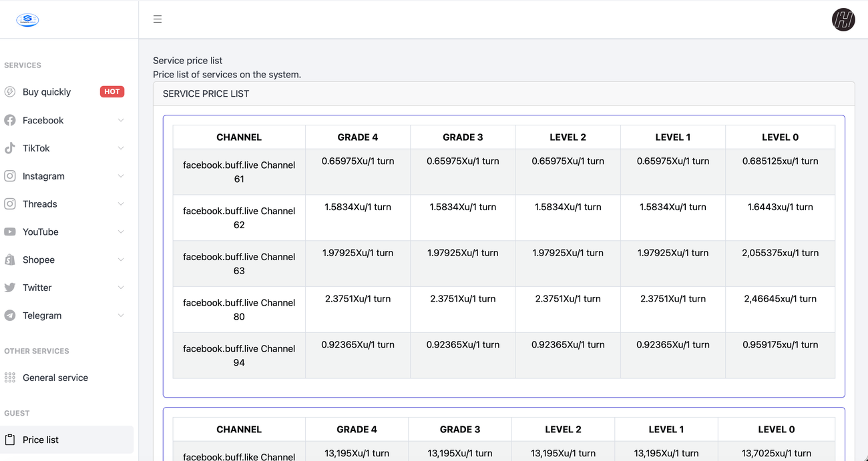Screen dimensions: 868x461
Task: Expand the TikTok submenu chevron
Action: coord(121,148)
